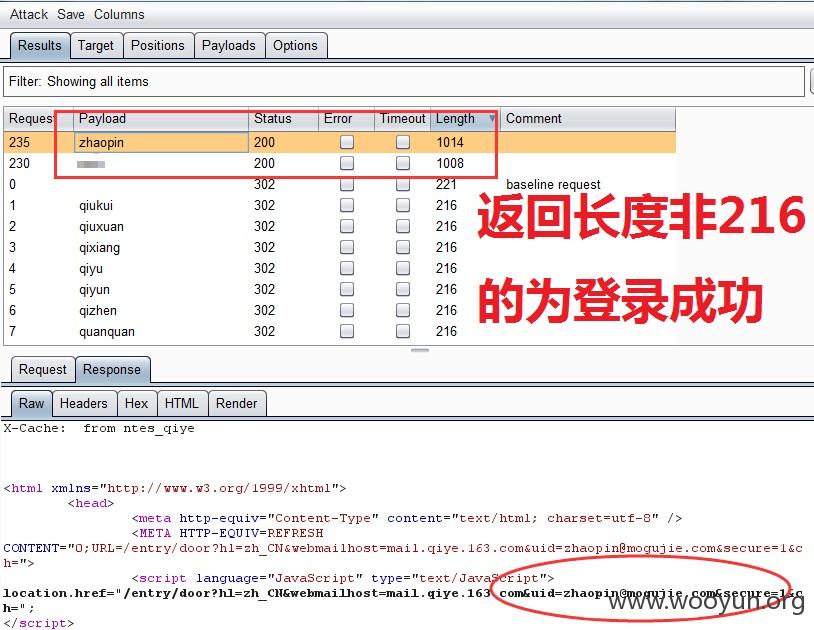Grab the splitter handle between panes

point(419,350)
